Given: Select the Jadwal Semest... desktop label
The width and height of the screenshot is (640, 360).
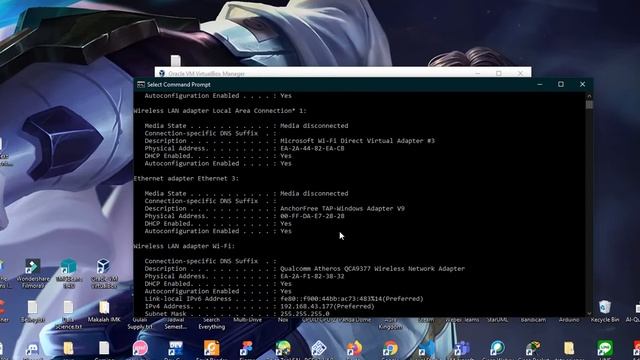Looking at the screenshot, I should (x=176, y=323).
